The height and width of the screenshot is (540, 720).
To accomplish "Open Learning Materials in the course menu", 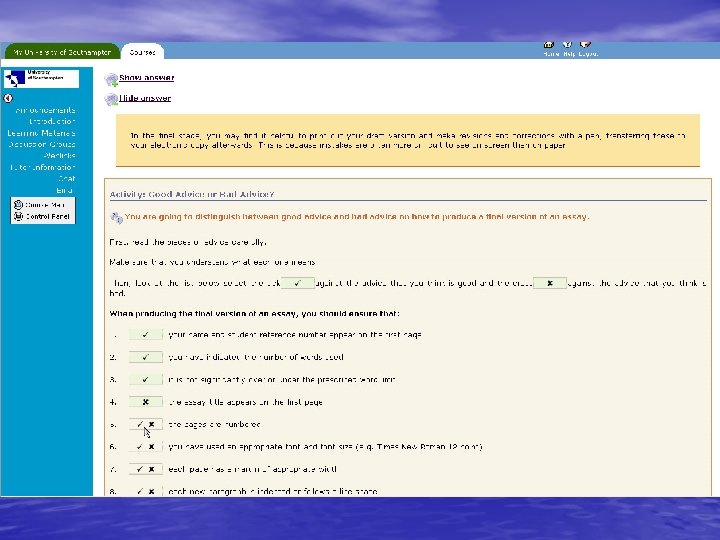I will (x=41, y=133).
